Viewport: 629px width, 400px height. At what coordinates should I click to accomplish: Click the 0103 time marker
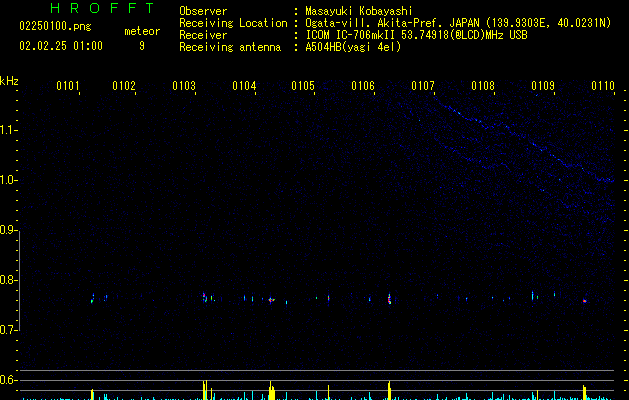click(x=184, y=86)
